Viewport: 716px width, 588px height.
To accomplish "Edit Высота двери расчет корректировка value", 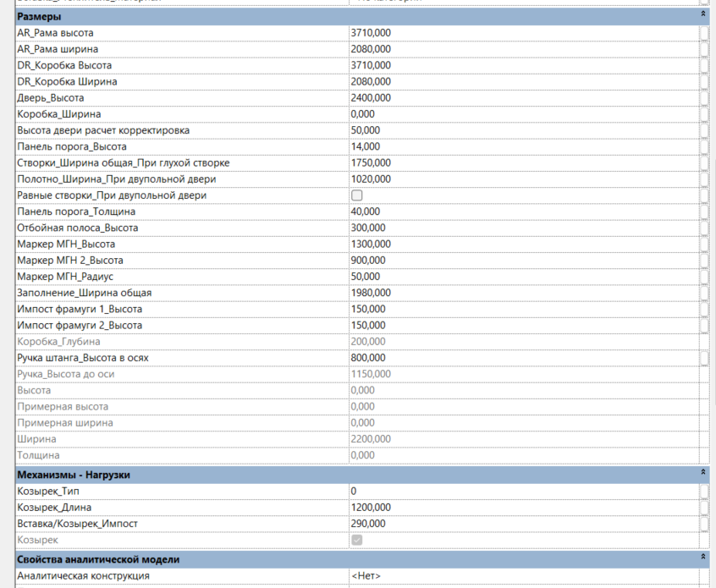I will [524, 130].
